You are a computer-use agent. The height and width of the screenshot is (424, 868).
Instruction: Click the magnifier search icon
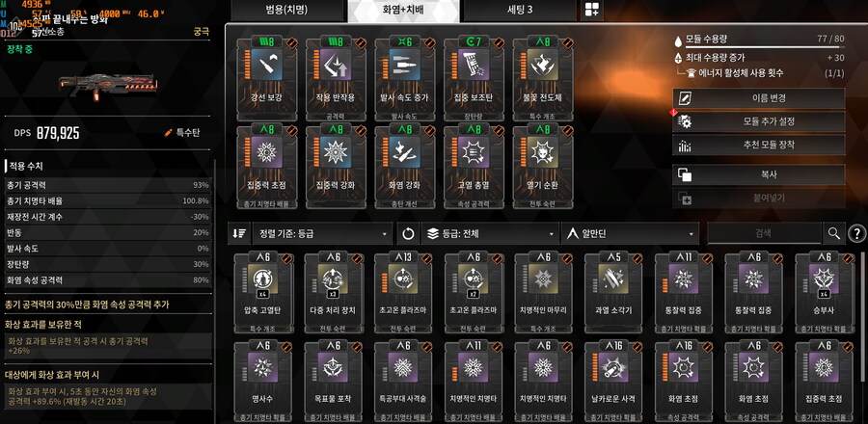833,233
